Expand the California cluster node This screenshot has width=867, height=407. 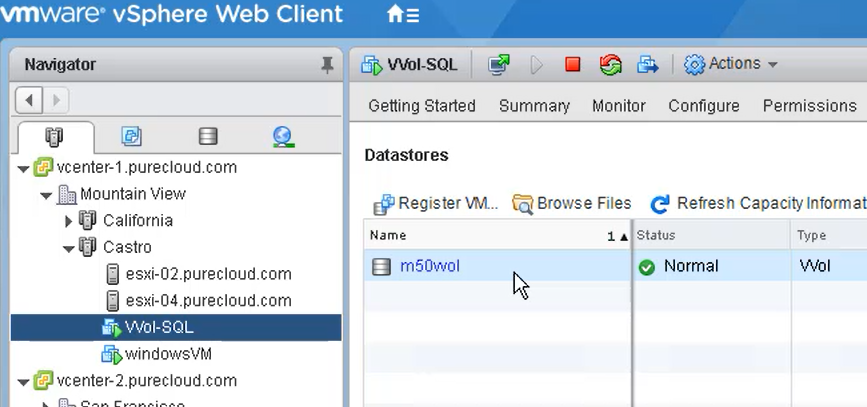69,221
